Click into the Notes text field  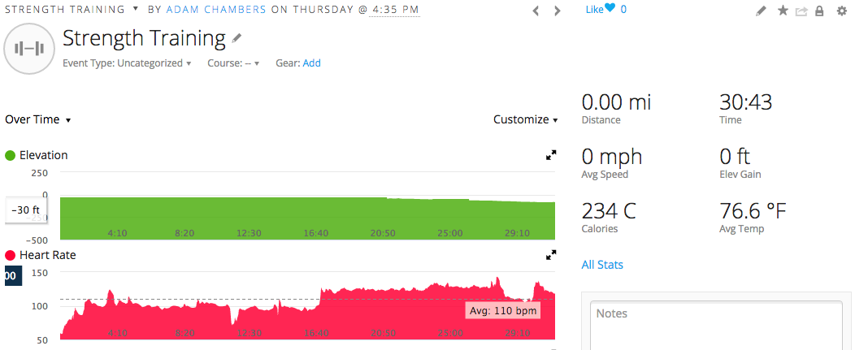716,325
